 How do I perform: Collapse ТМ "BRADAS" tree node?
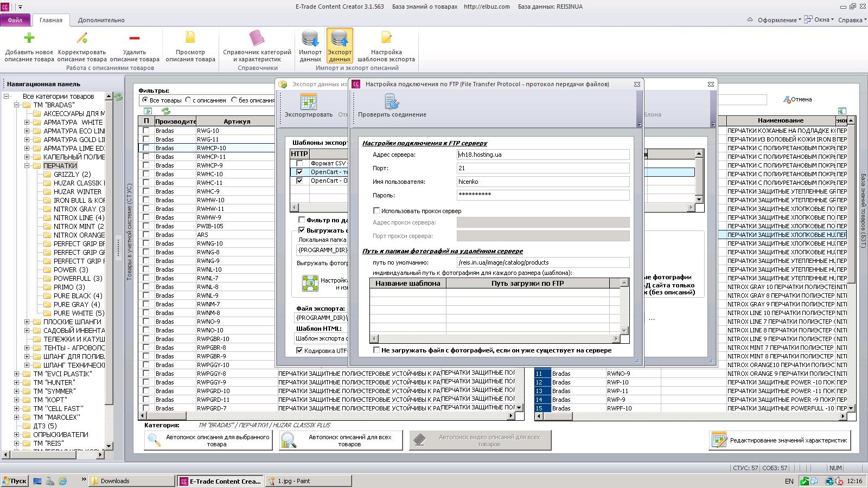pos(16,105)
